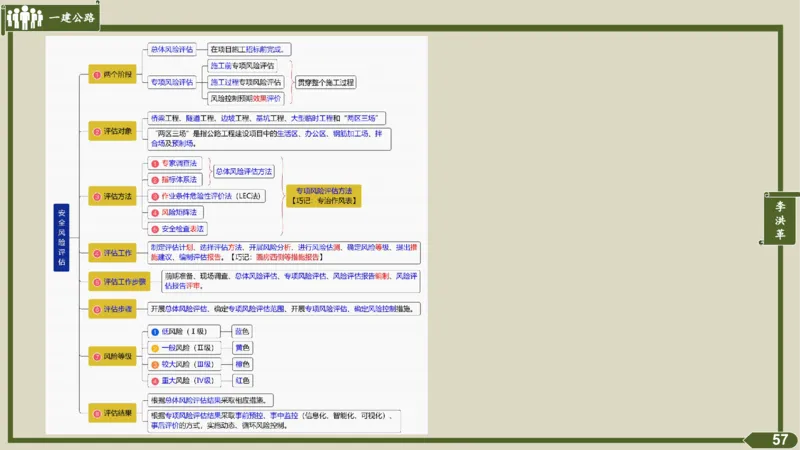
Task: Click the 作业条件危险性评价法 (LEC法) node
Action: (x=206, y=196)
